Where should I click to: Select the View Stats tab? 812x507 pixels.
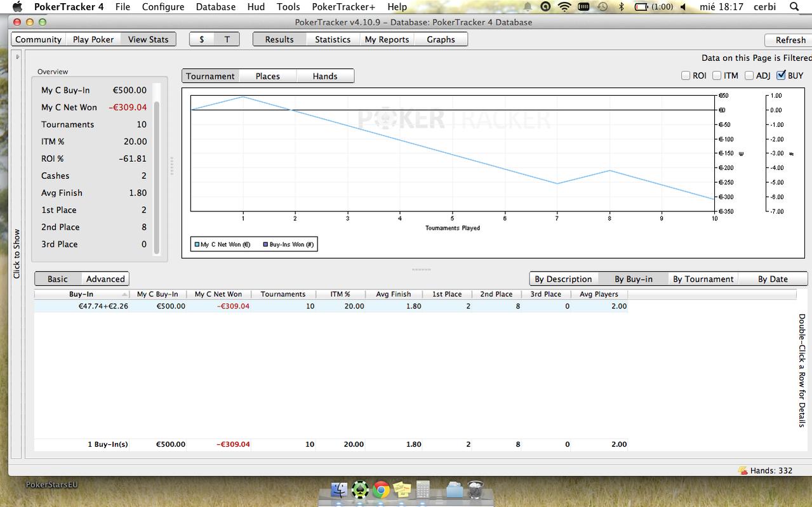pos(149,39)
